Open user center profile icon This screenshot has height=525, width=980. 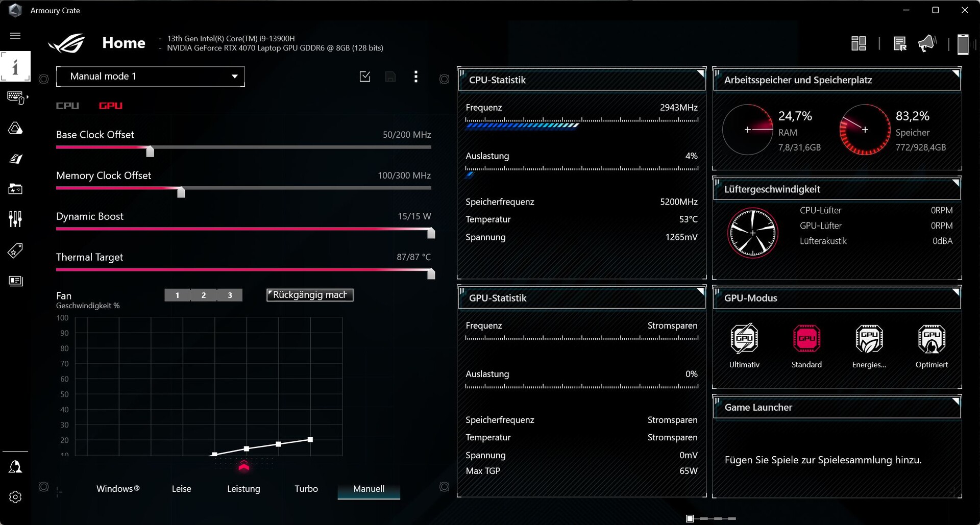coord(15,467)
